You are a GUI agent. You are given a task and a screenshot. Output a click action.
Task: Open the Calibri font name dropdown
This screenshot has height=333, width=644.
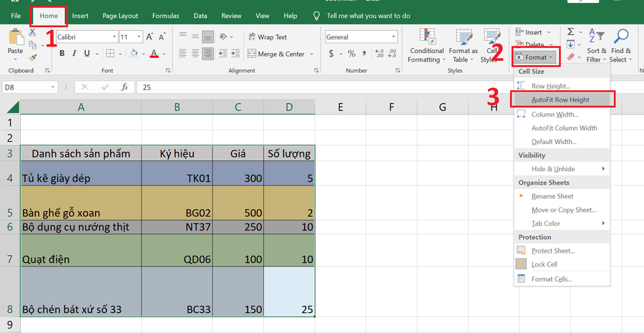click(114, 37)
